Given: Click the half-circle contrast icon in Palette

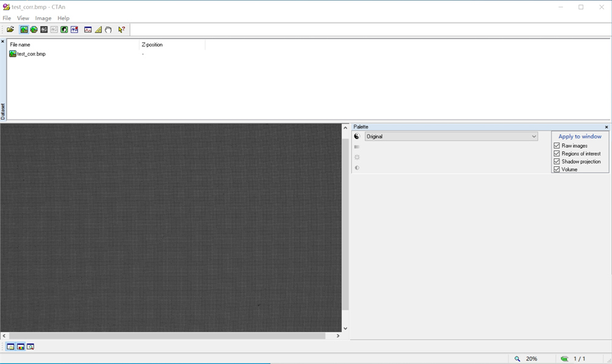Looking at the screenshot, I should [357, 168].
